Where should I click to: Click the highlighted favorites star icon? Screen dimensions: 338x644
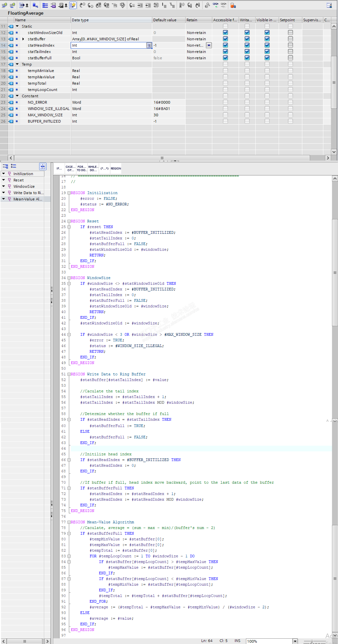coord(73,5)
